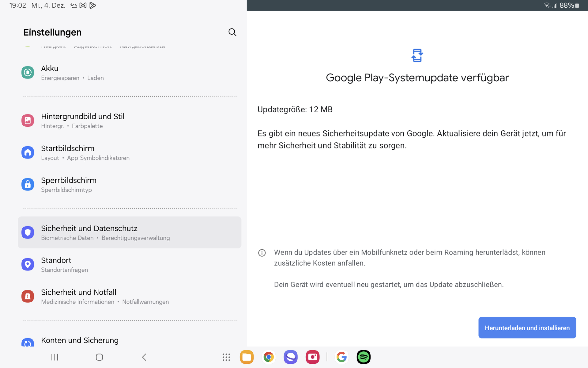Open Sperrbildschirm settings

click(x=69, y=185)
